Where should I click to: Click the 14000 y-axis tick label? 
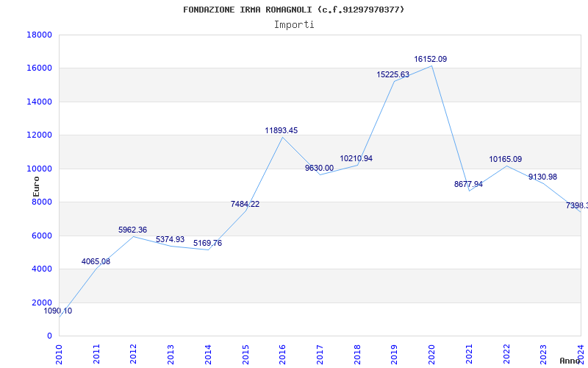point(39,102)
